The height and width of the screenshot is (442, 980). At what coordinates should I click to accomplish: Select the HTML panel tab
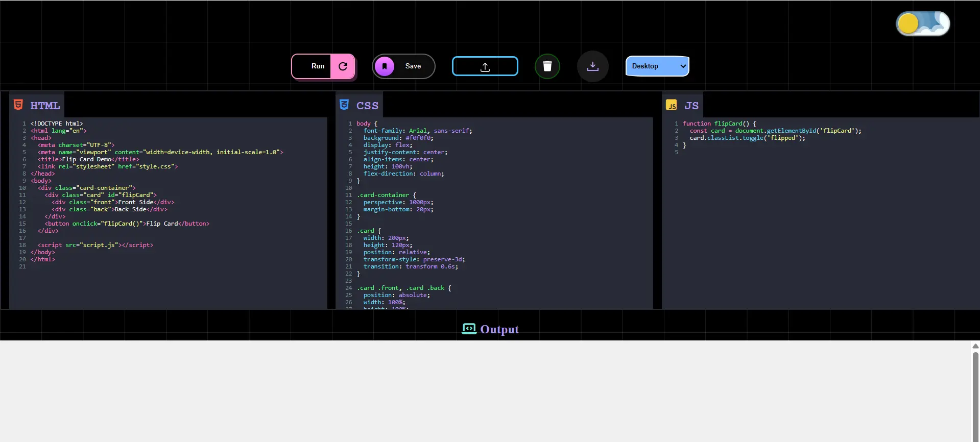37,105
